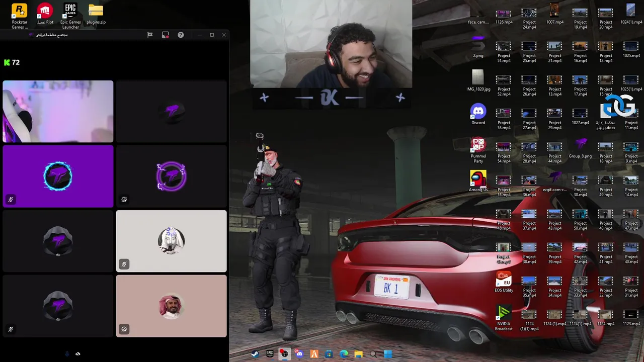Select 1027.mp4 video file
644x362 pixels.
tap(580, 116)
